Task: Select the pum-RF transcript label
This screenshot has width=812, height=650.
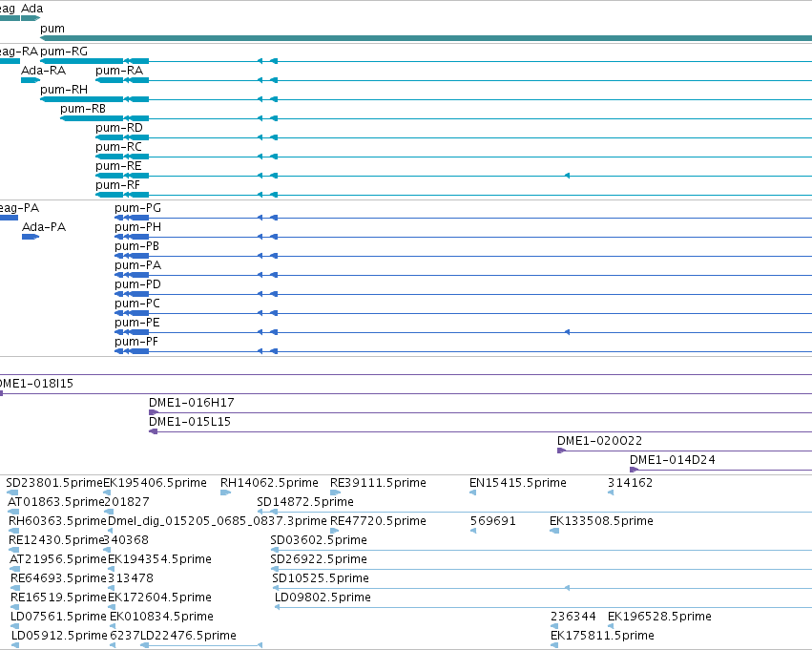Action: (118, 185)
